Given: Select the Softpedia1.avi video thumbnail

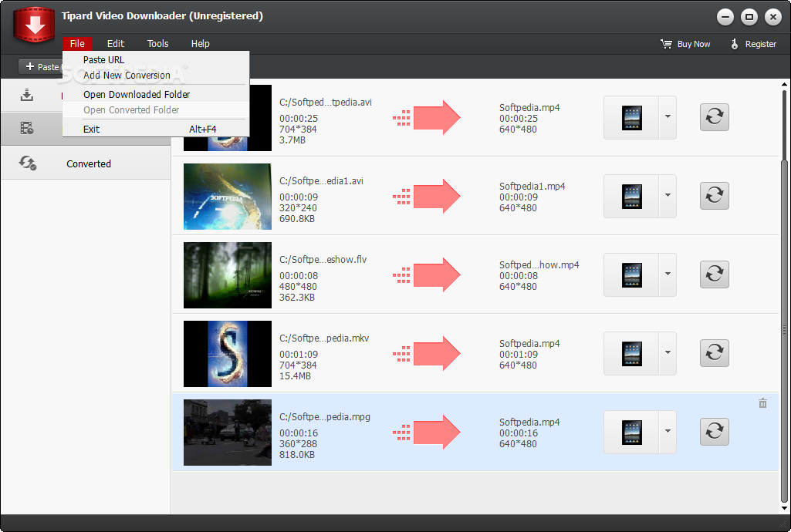Looking at the screenshot, I should (228, 197).
